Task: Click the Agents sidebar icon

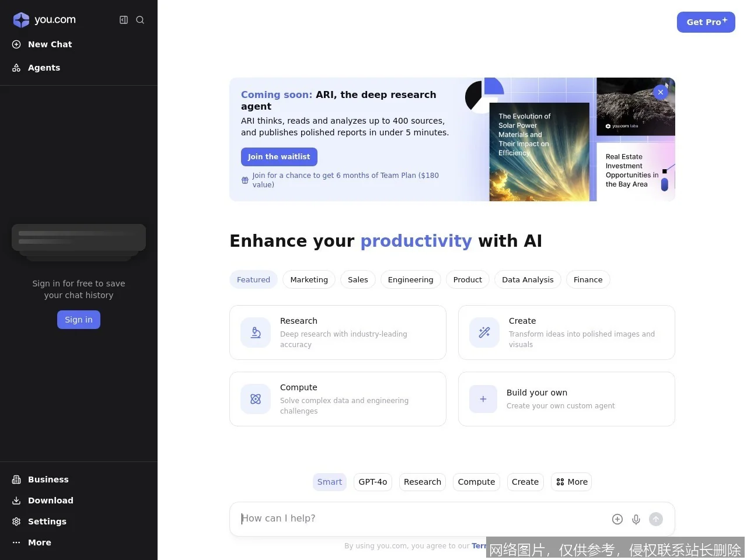Action: point(16,68)
